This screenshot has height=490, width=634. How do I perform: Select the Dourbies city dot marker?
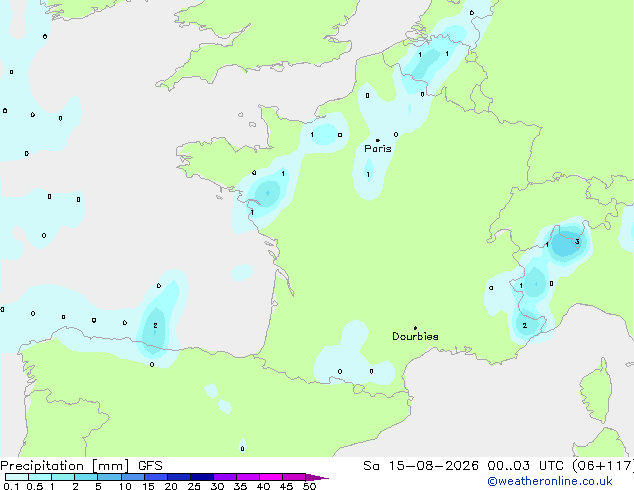click(x=415, y=328)
